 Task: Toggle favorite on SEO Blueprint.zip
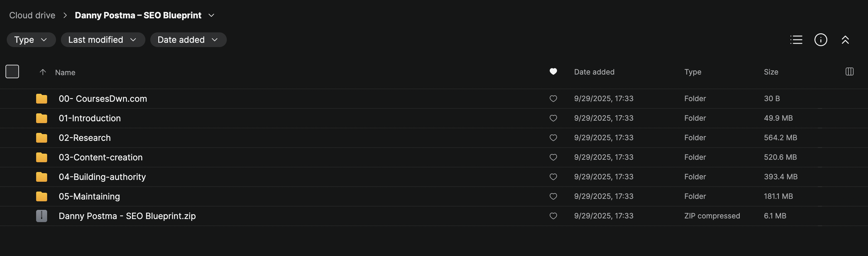(x=553, y=216)
